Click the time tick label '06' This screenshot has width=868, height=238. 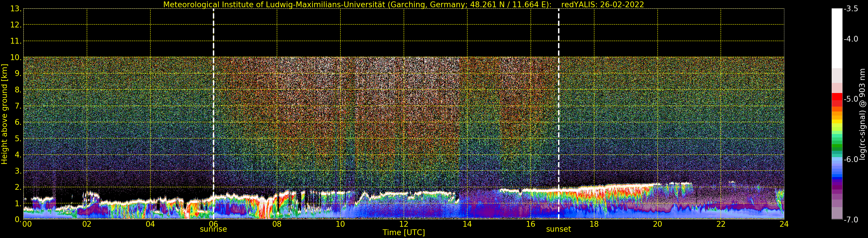(x=213, y=224)
